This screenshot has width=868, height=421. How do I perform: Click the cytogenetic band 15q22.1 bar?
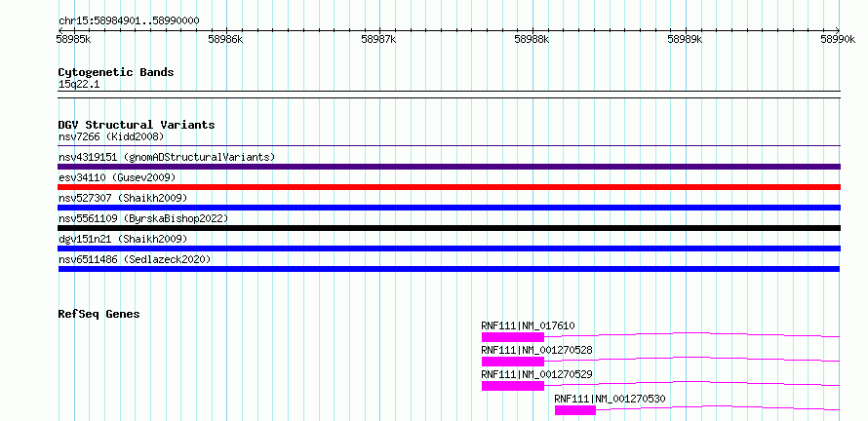coord(450,95)
